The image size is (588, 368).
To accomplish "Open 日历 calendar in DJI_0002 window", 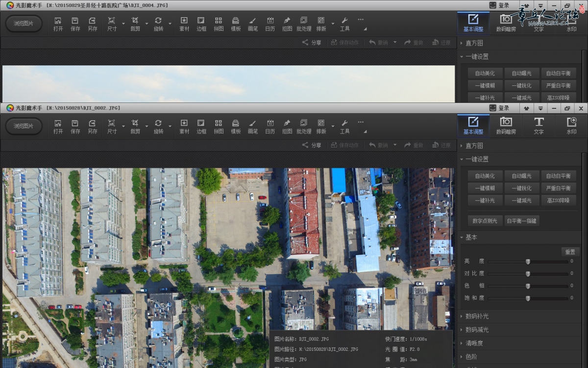I will pos(270,126).
